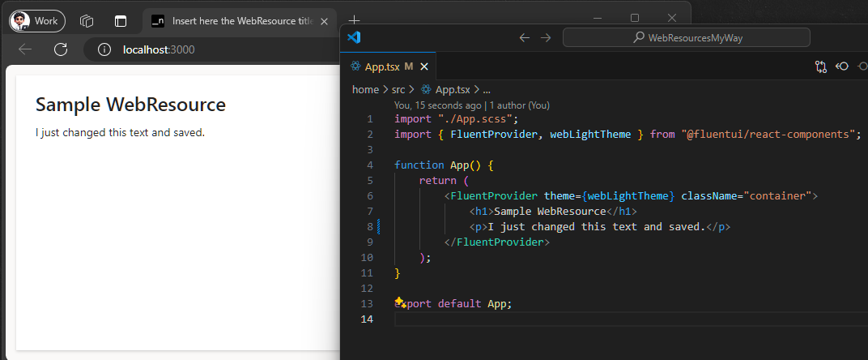868x360 pixels.
Task: Click the Open Changes compare icon
Action: [x=820, y=66]
